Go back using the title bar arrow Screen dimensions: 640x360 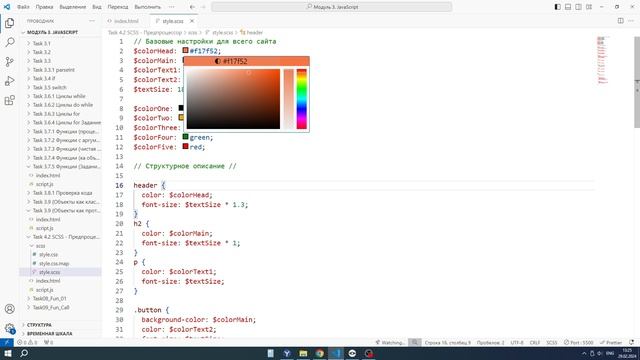(192, 7)
